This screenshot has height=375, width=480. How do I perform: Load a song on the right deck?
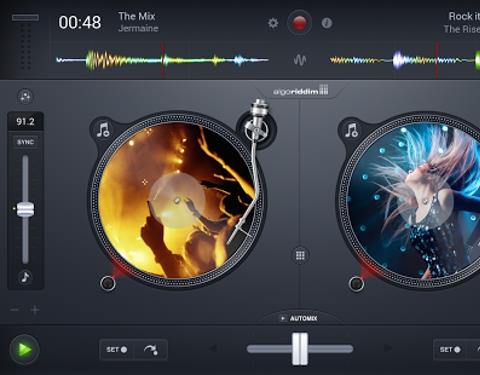click(352, 130)
